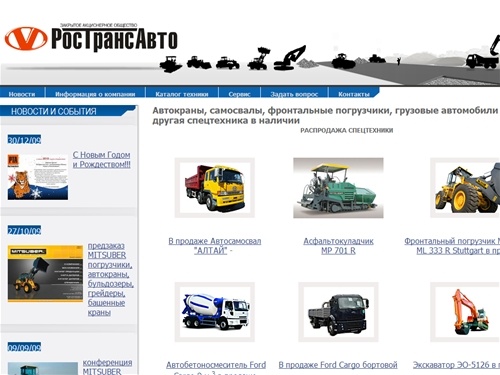500x375 pixels.
Task: Select Задать вопрос in navigation bar
Action: [x=294, y=94]
